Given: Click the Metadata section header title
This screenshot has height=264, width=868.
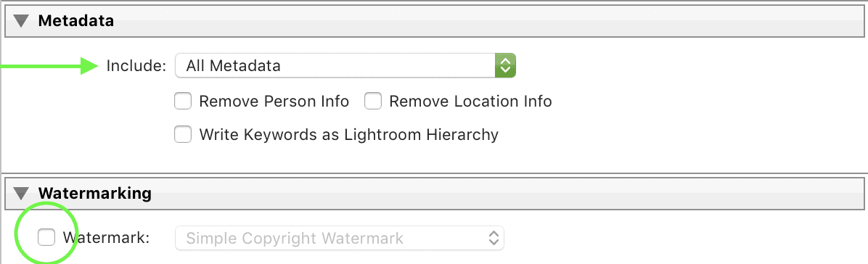Looking at the screenshot, I should pos(75,21).
